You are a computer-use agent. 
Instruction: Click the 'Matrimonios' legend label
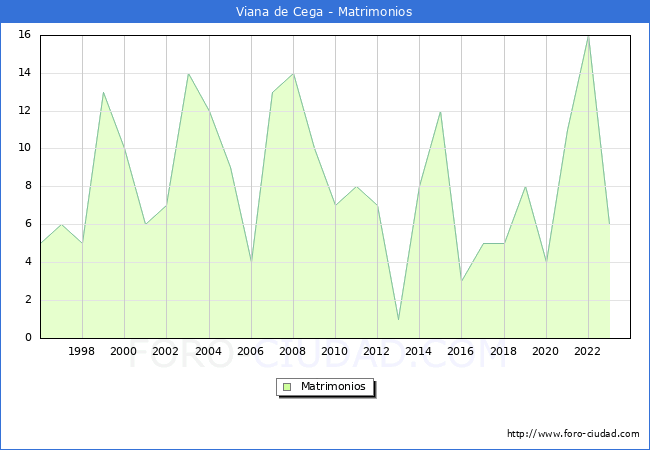point(333,386)
